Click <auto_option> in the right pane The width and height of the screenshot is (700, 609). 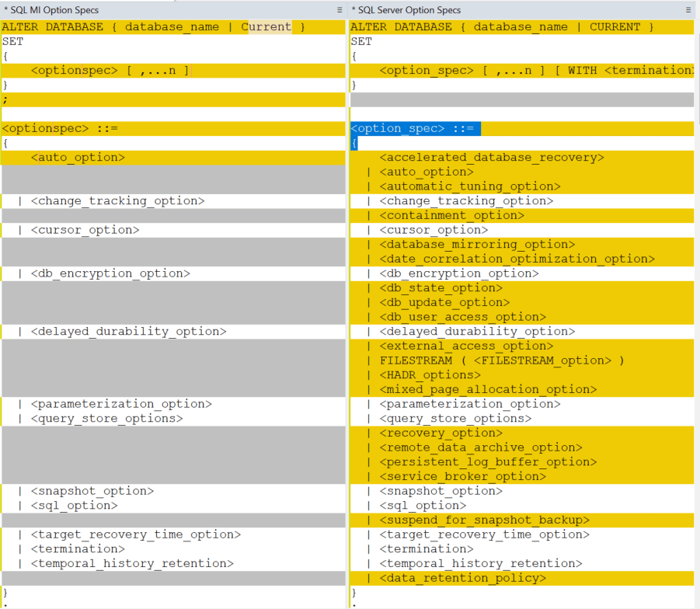[x=427, y=172]
